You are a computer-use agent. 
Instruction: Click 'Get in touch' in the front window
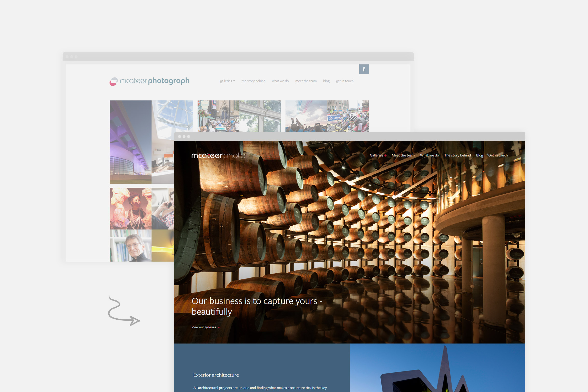[x=498, y=155]
